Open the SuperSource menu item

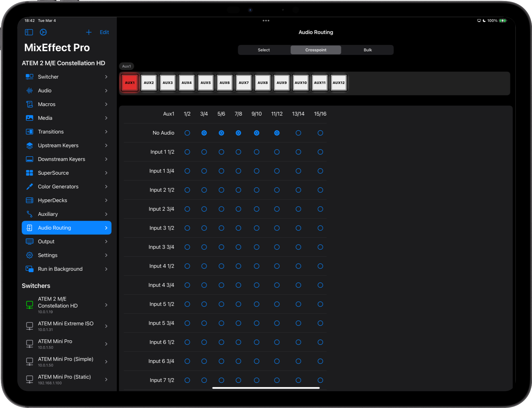click(x=67, y=173)
